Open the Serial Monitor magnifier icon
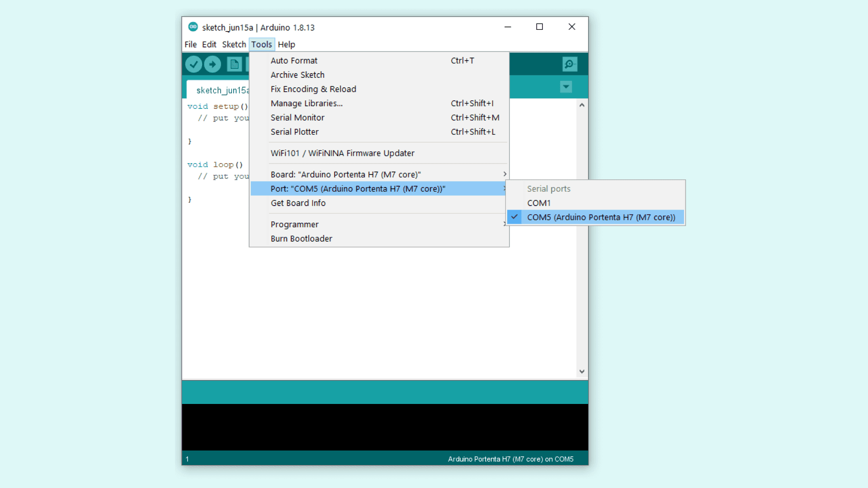Viewport: 868px width, 488px height. coord(570,64)
